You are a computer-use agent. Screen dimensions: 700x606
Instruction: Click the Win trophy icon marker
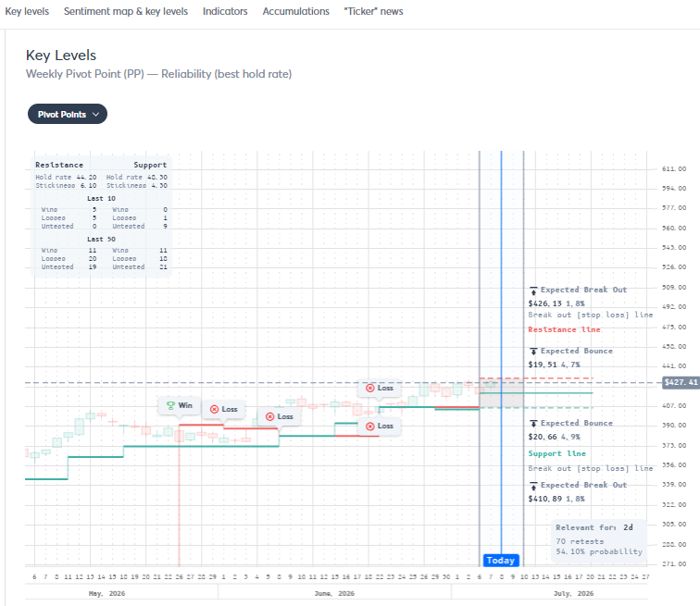(179, 406)
